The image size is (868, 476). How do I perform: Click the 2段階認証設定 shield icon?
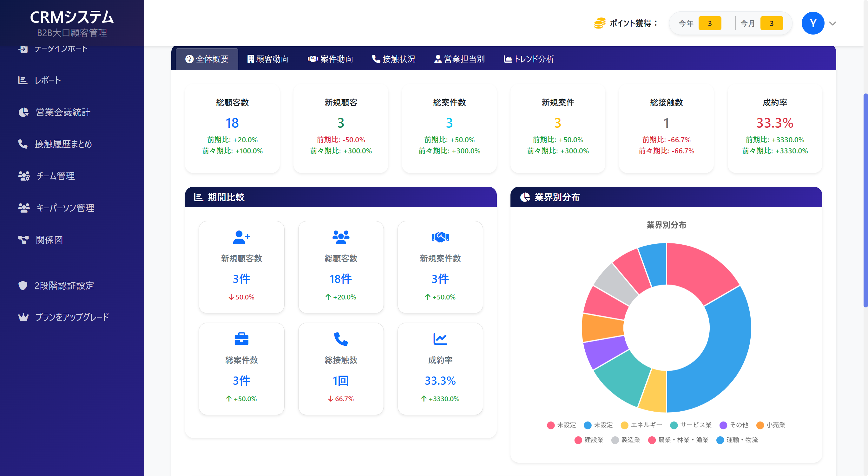[x=23, y=286]
